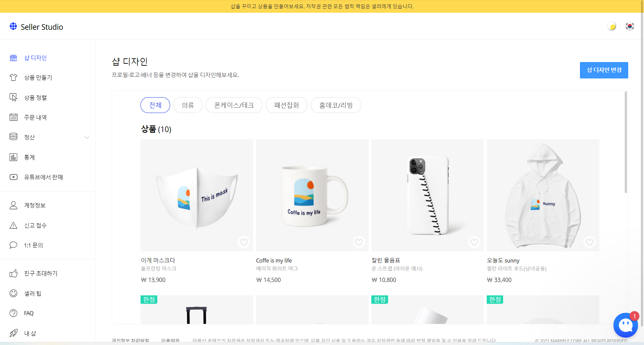Open the 이게 마스크다 product thumbnail

[197, 195]
